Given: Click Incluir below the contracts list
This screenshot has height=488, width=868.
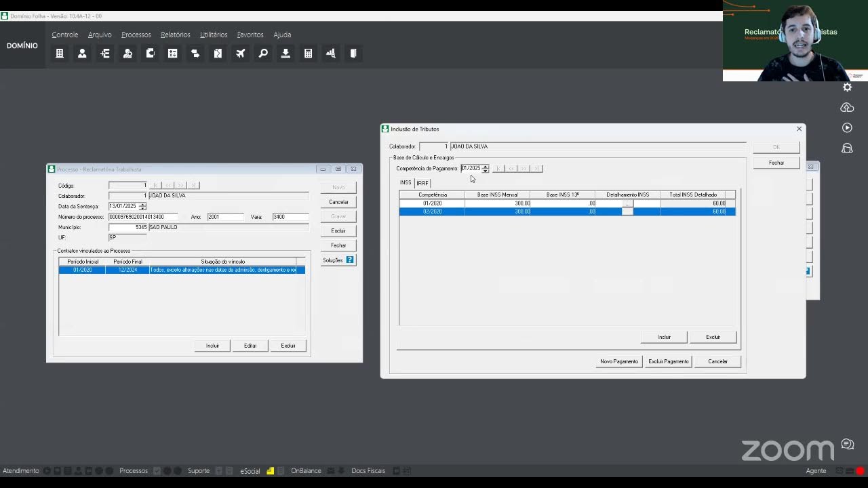Looking at the screenshot, I should tap(212, 346).
